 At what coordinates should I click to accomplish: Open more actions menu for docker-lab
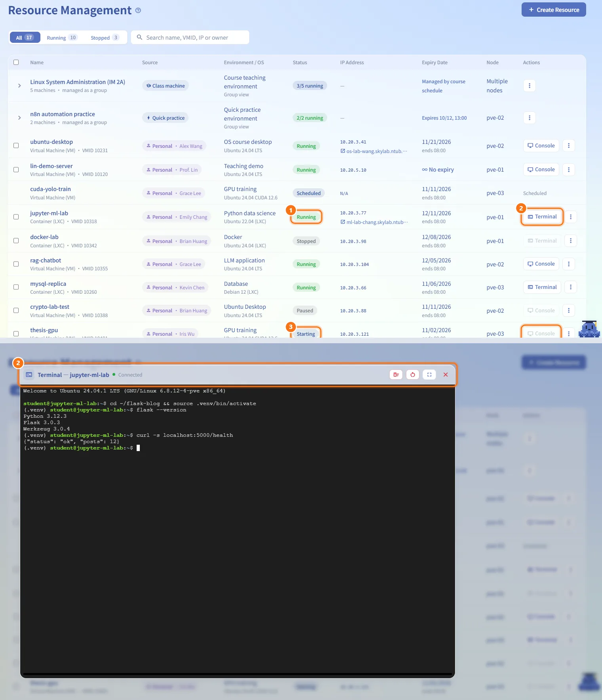pos(571,241)
